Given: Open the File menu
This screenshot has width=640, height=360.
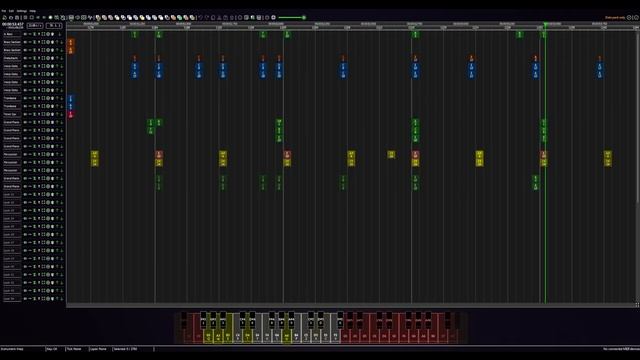Looking at the screenshot, I should pos(4,11).
